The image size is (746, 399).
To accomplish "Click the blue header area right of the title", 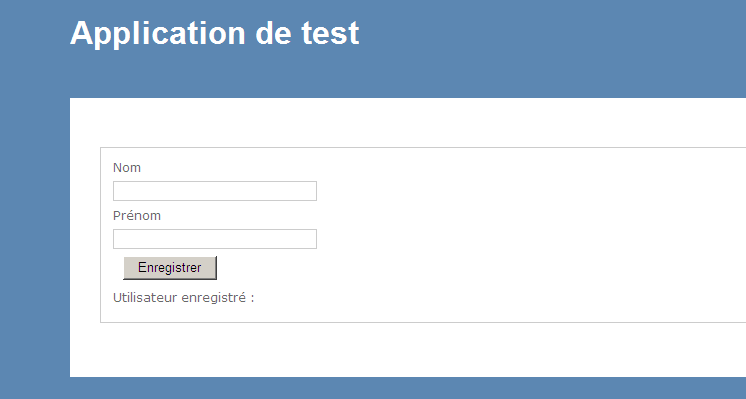I will coord(552,34).
